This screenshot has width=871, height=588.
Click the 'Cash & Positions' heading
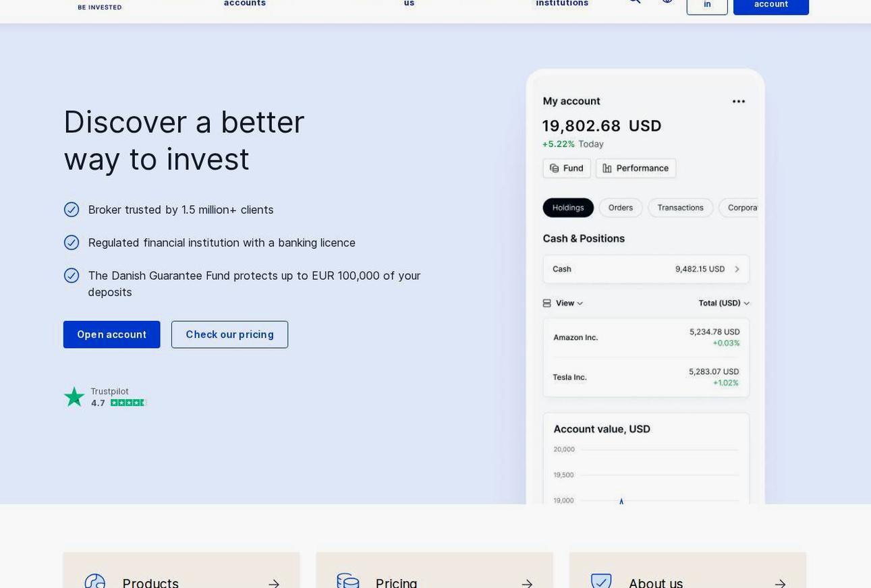click(x=584, y=239)
